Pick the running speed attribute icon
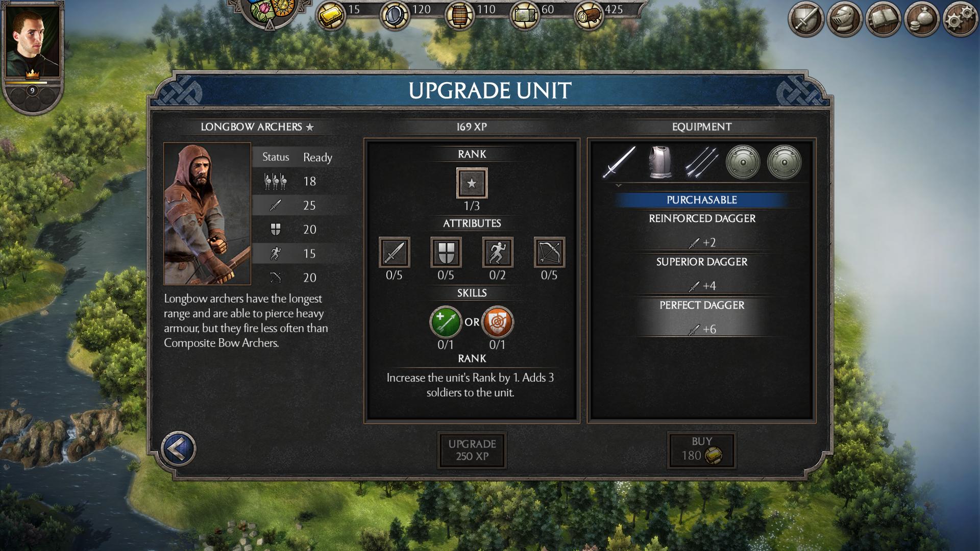Screen dimensions: 980x551 498,252
